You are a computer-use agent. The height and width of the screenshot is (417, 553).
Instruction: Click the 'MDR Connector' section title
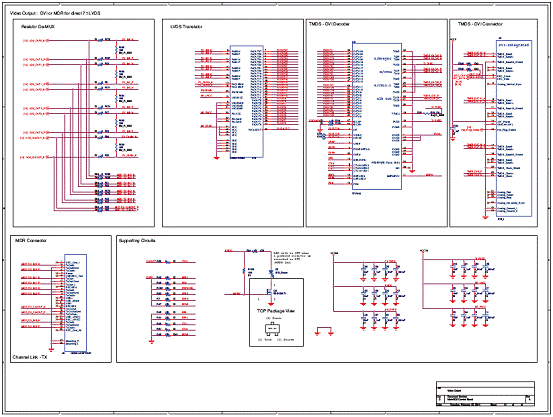click(x=31, y=241)
